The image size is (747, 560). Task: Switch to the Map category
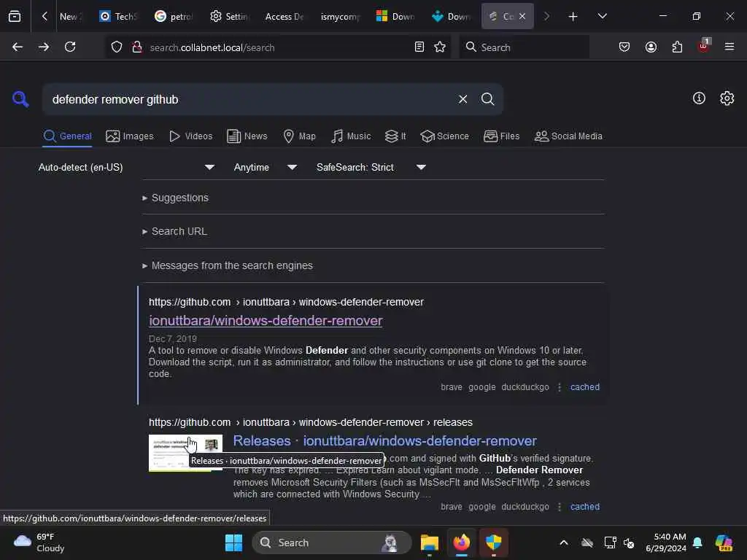(x=299, y=136)
